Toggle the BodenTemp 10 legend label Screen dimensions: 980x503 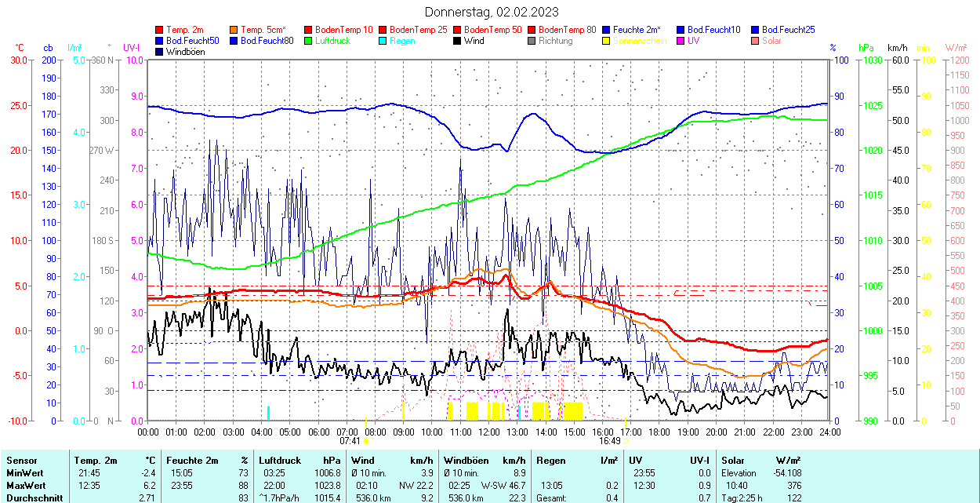[343, 30]
